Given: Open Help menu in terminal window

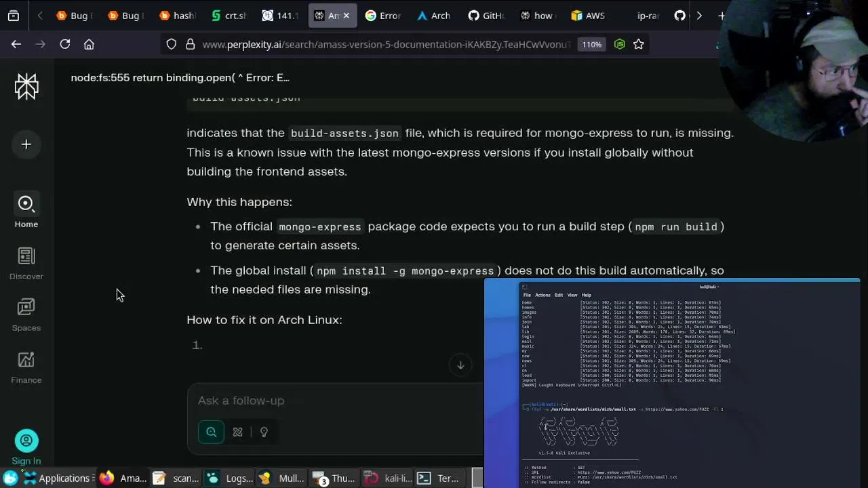Looking at the screenshot, I should pyautogui.click(x=587, y=295).
